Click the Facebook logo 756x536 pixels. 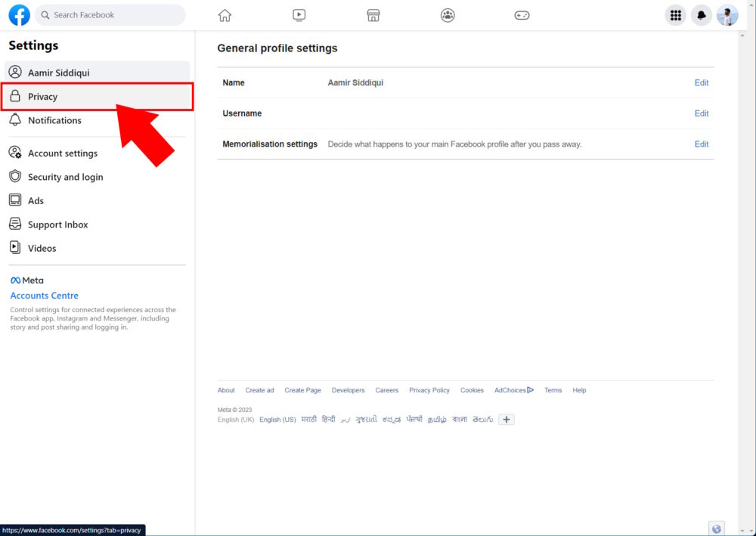point(18,14)
